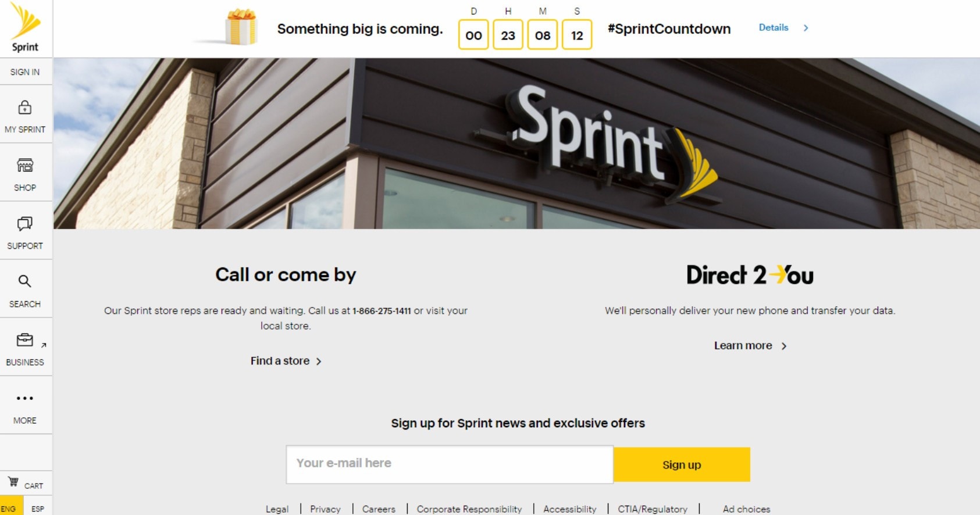Image resolution: width=980 pixels, height=515 pixels.
Task: Open the Business briefcase icon
Action: pyautogui.click(x=25, y=340)
